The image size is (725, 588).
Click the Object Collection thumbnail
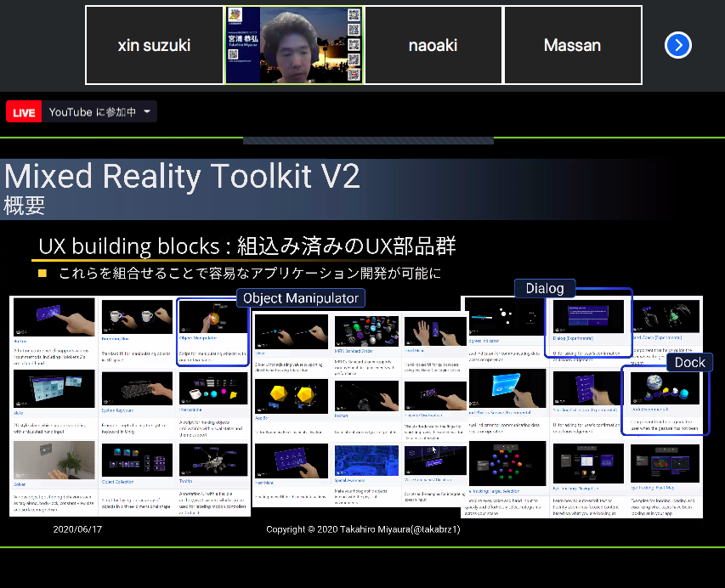(x=137, y=461)
